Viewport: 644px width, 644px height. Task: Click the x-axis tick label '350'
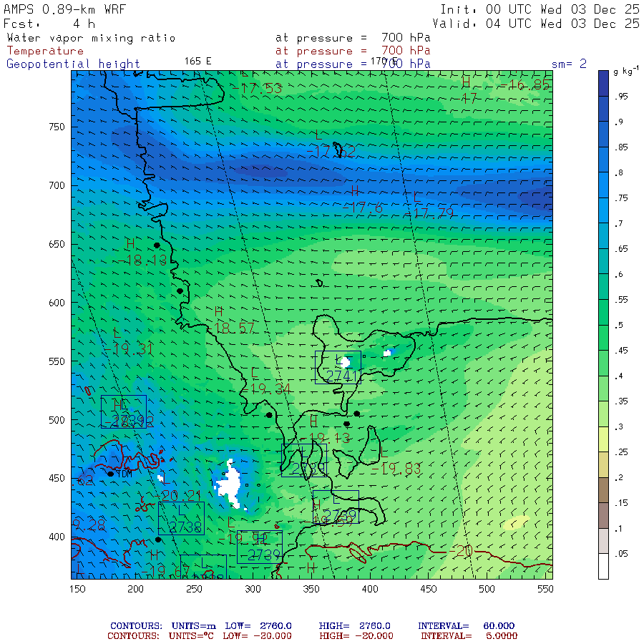(x=311, y=590)
